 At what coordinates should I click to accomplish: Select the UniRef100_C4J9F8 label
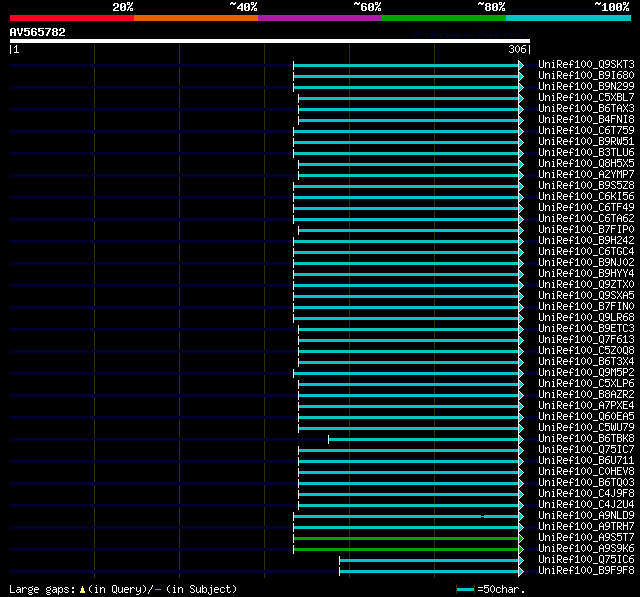pos(586,494)
